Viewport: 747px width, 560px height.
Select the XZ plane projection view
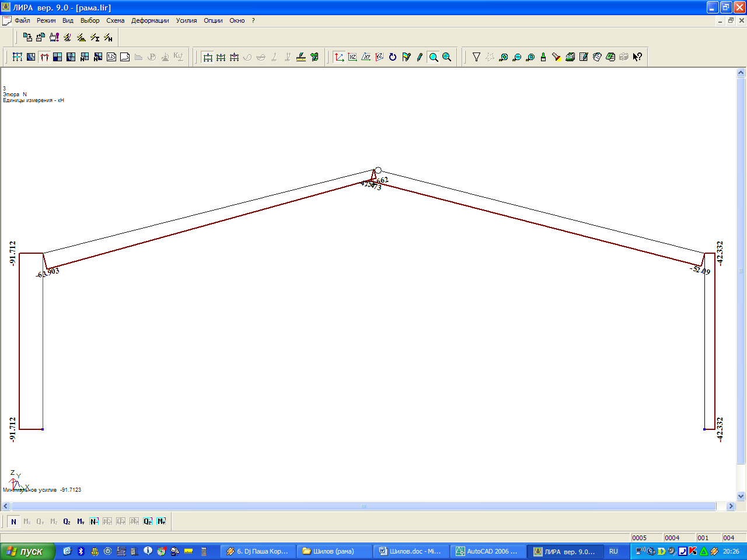coord(352,57)
